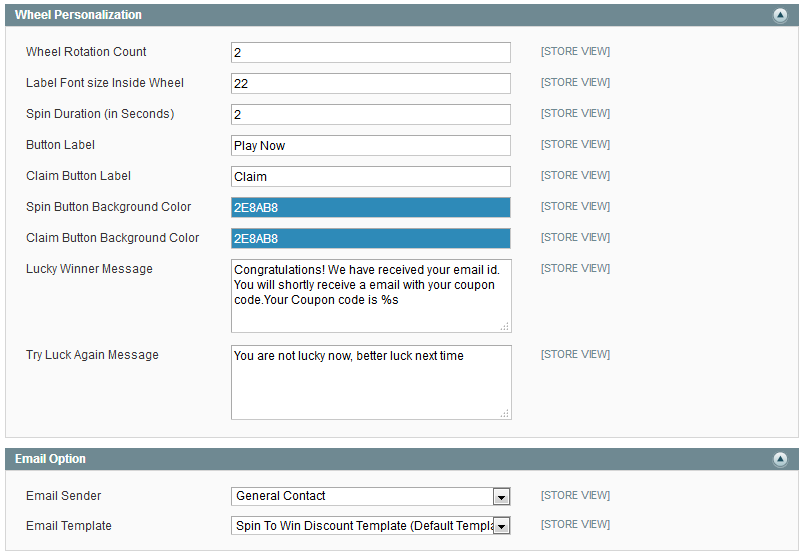Collapse the Wheel Personalization section arrow icon
This screenshot has height=555, width=804.
[779, 15]
